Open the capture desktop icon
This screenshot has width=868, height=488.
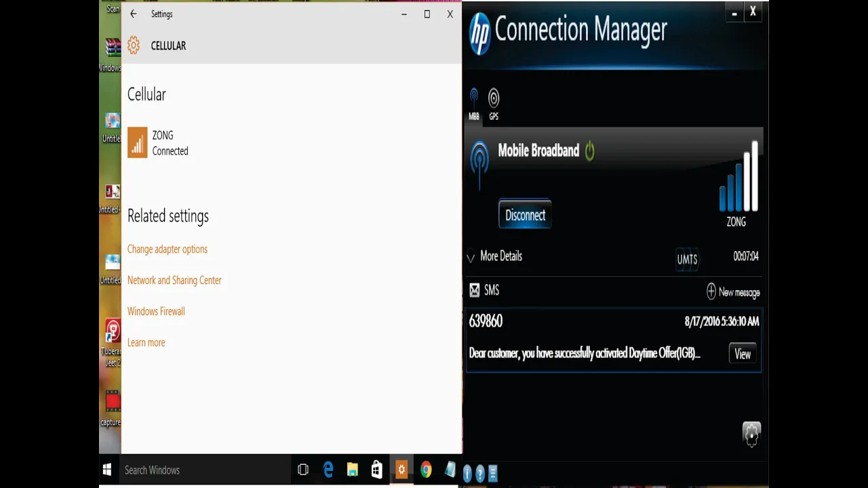112,408
